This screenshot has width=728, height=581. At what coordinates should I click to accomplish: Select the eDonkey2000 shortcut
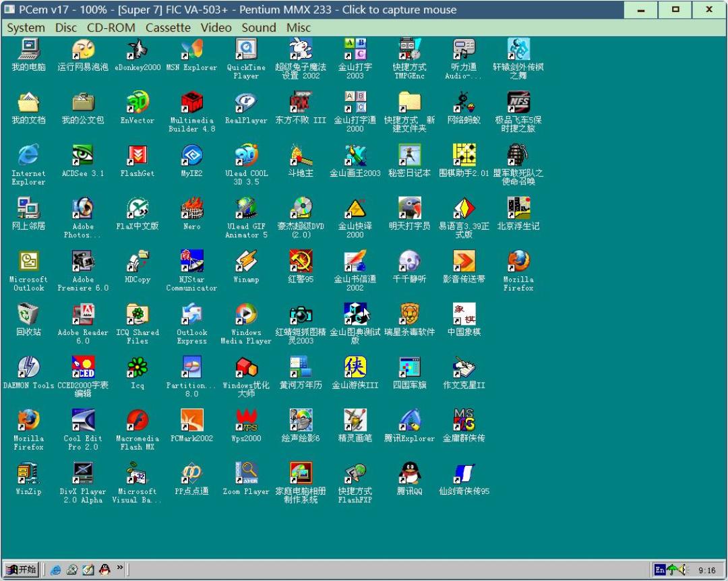(138, 55)
